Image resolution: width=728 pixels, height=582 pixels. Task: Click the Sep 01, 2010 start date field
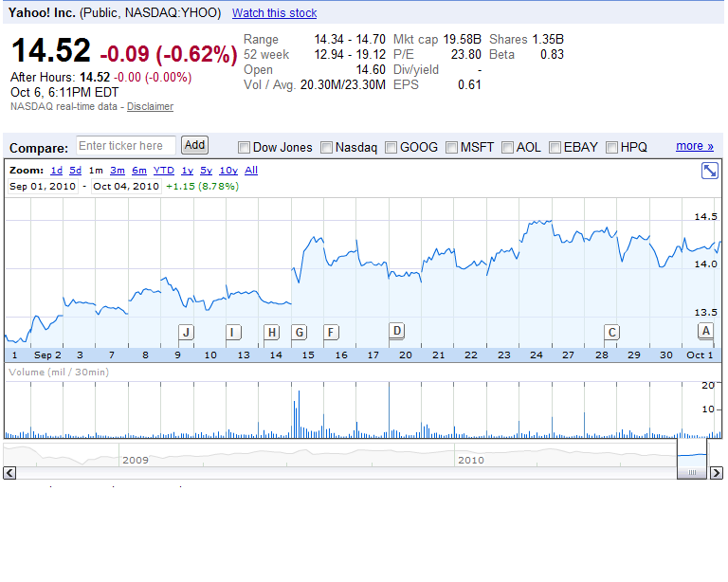[x=43, y=187]
